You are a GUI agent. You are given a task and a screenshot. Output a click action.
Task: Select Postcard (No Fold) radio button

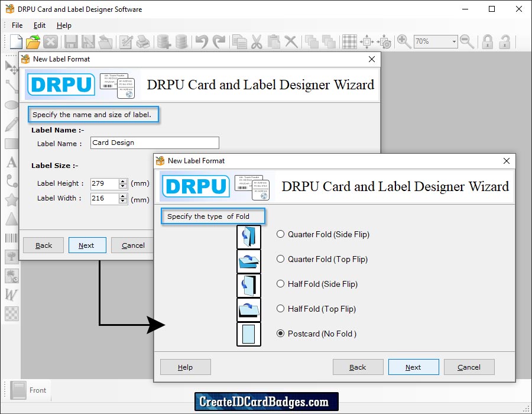click(x=280, y=333)
